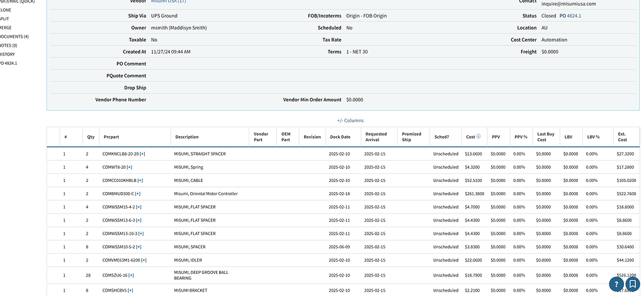This screenshot has width=644, height=296.
Task: Click cost value $52.5100
Action: pyautogui.click(x=473, y=181)
